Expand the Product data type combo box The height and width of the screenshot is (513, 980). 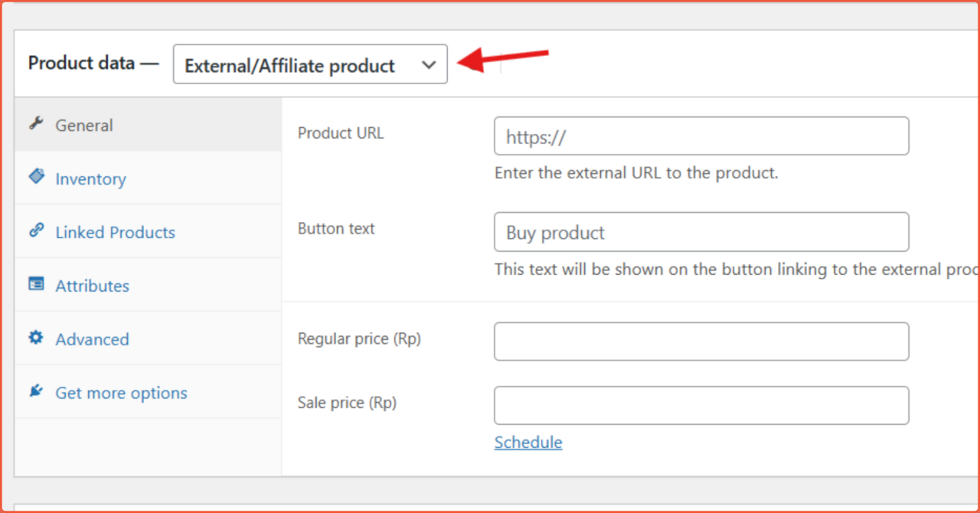[x=309, y=64]
